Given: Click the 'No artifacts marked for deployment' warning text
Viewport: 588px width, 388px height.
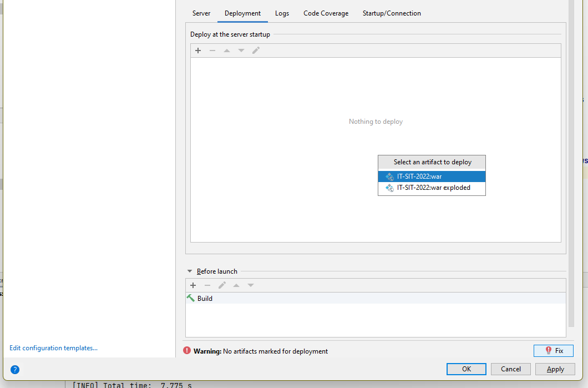Looking at the screenshot, I should 275,351.
